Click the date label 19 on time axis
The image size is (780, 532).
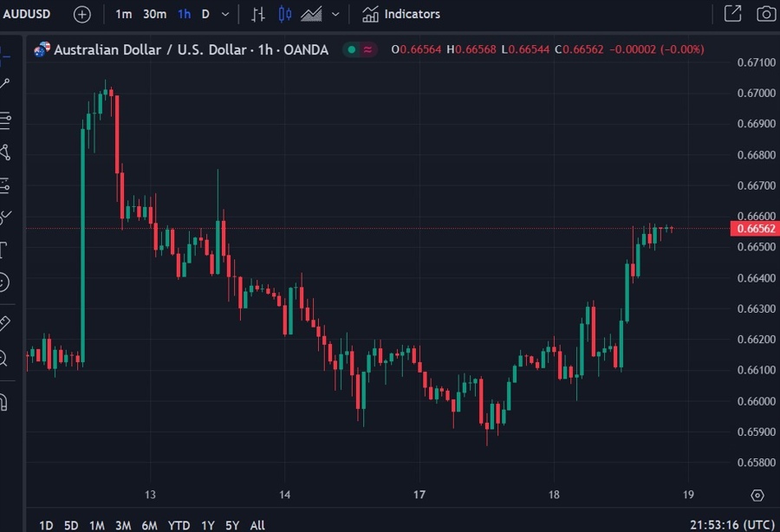[x=688, y=495]
